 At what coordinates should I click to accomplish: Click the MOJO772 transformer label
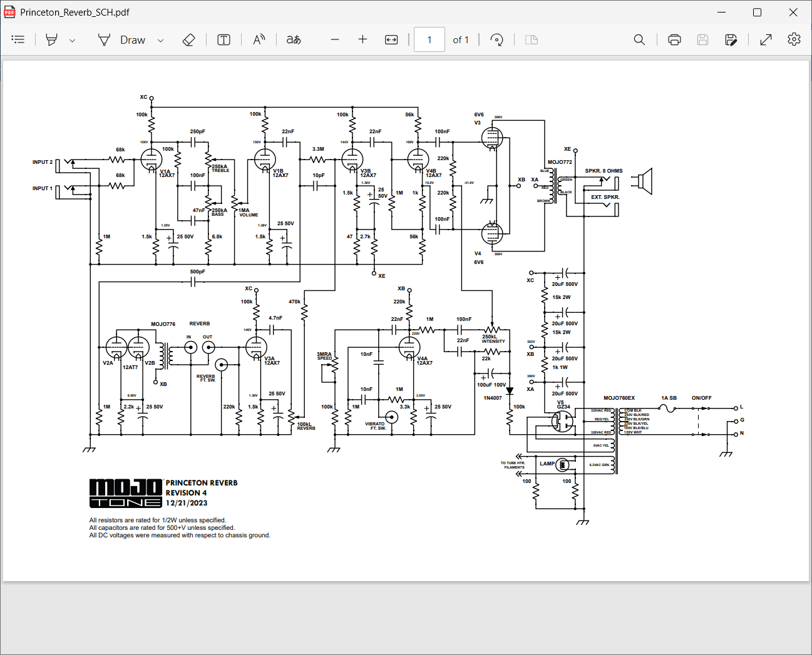[x=560, y=162]
